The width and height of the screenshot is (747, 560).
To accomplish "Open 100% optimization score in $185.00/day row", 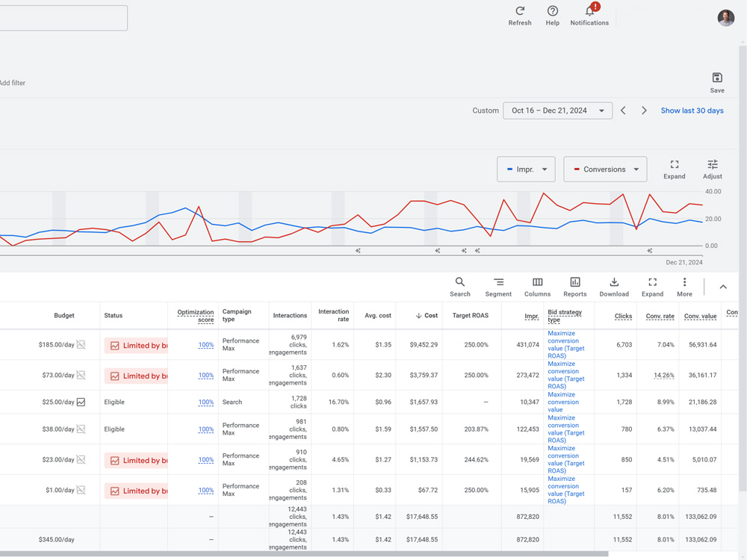I will coord(206,345).
